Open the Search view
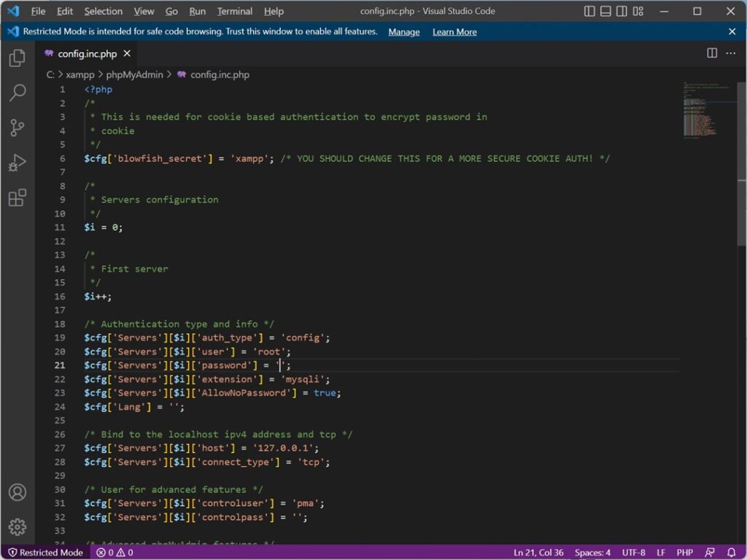The width and height of the screenshot is (747, 560). tap(17, 93)
